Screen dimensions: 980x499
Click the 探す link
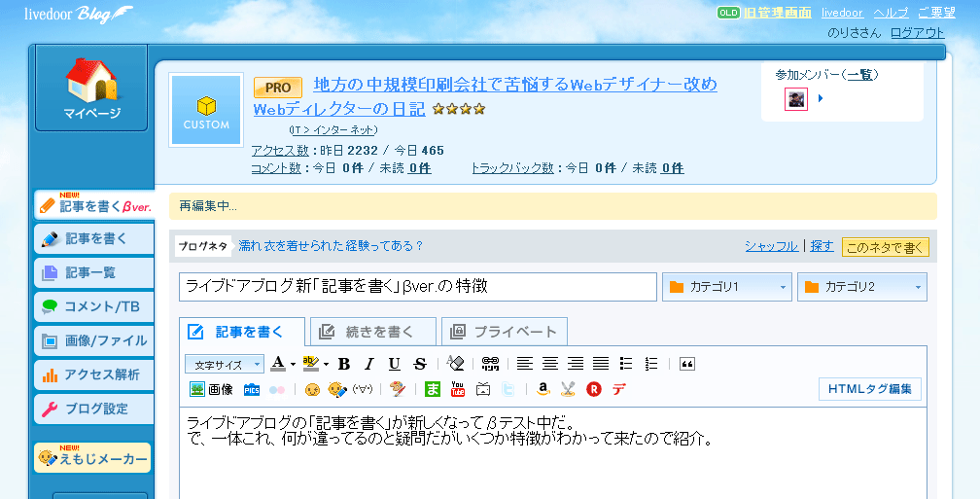(x=822, y=246)
